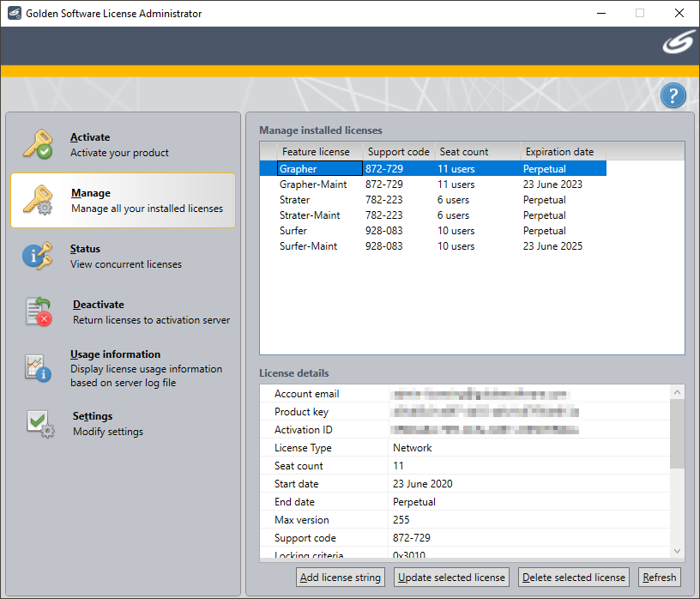Select the Surfer license row
The width and height of the screenshot is (700, 599).
293,230
